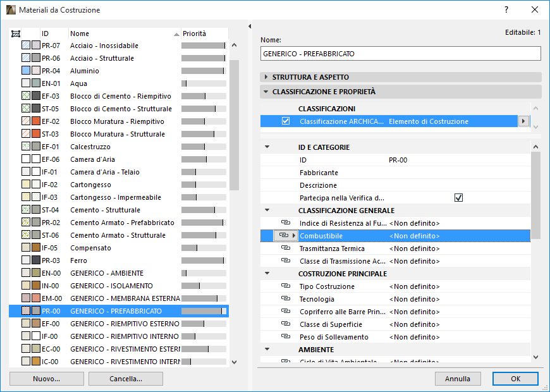Click the help question mark button
This screenshot has height=392, width=550.
(506, 10)
